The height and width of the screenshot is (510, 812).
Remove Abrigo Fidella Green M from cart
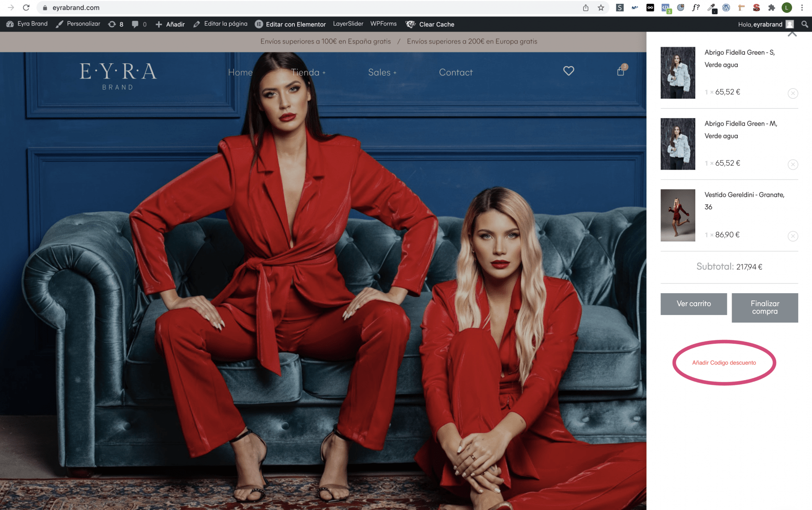[x=793, y=164]
